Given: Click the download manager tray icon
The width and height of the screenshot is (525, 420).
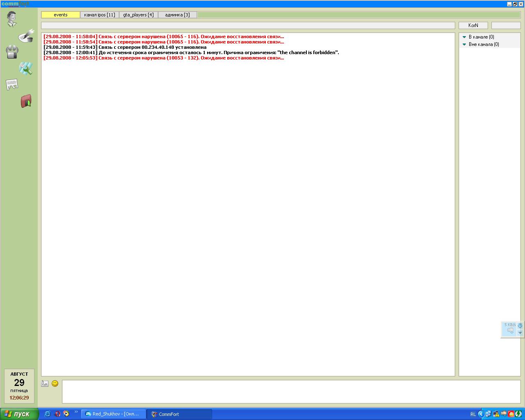Looking at the screenshot, I should point(504,414).
